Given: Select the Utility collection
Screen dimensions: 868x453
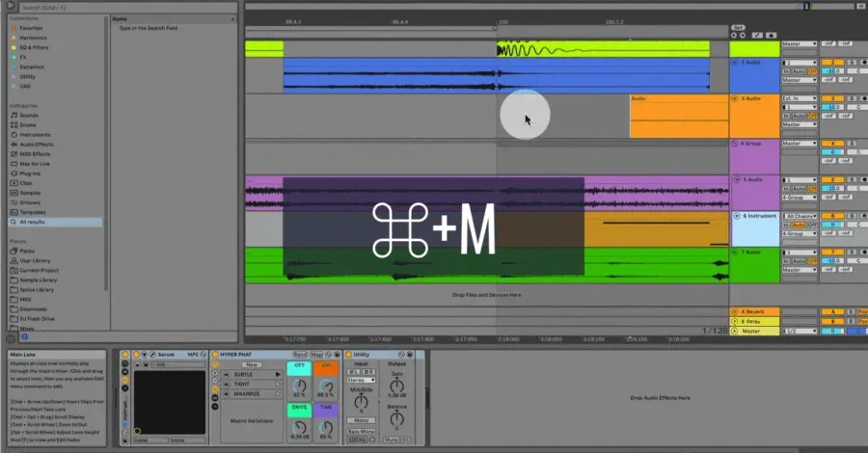Looking at the screenshot, I should coord(27,76).
